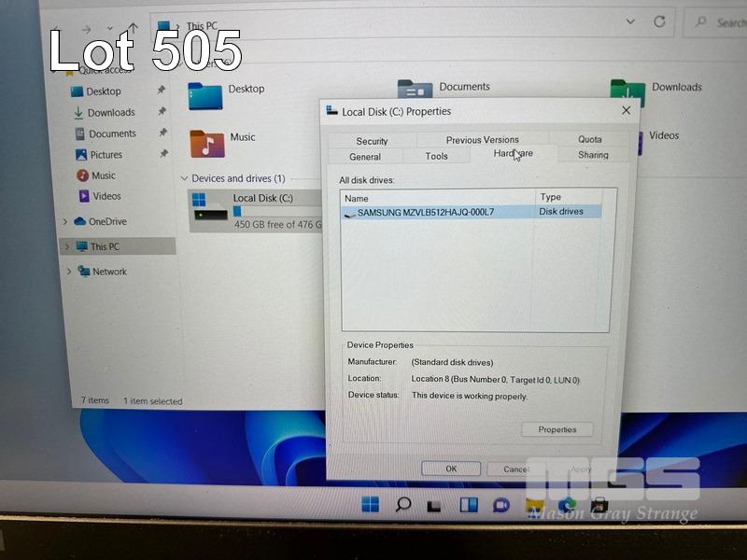
Task: Select the SAMSUNG MZVLB512HAJQ disk drive row
Action: (x=425, y=212)
